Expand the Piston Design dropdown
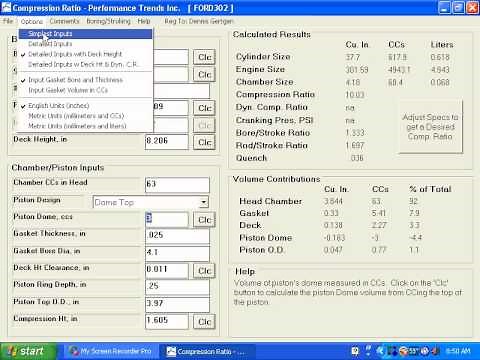The width and height of the screenshot is (480, 360). (203, 202)
